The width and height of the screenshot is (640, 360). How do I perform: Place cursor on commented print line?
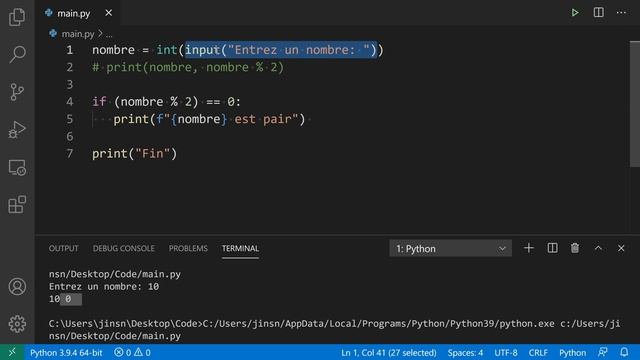(x=188, y=67)
